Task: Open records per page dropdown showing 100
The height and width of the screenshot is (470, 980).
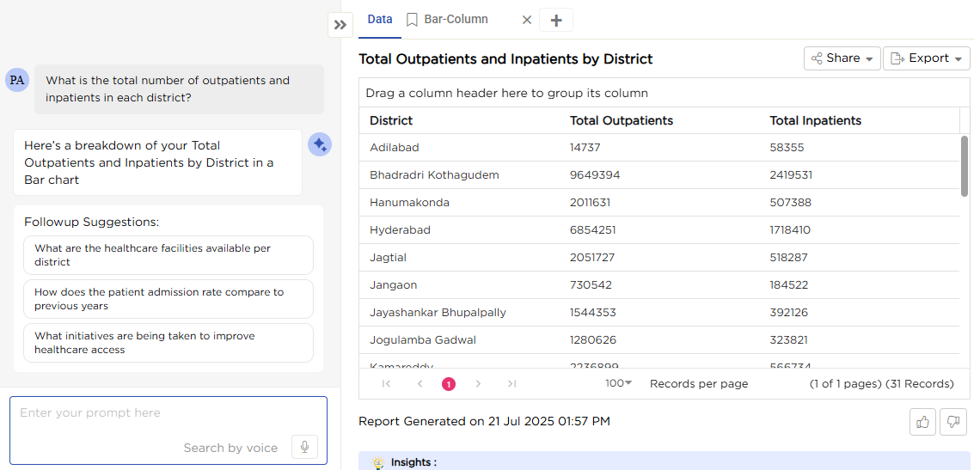Action: (619, 383)
